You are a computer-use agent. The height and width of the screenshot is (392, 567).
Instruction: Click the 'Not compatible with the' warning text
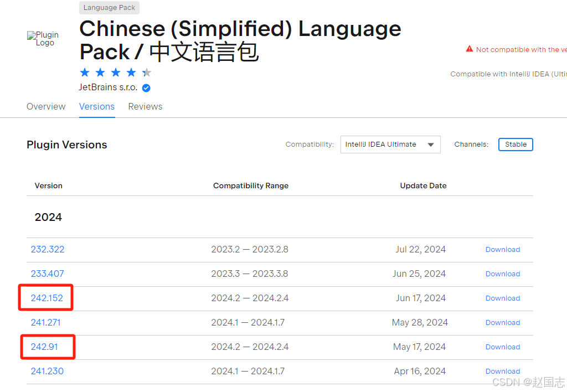[522, 49]
